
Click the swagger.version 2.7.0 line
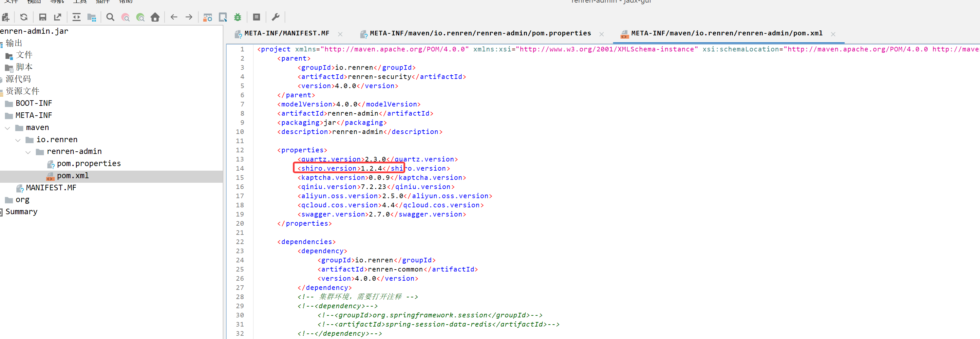click(382, 214)
